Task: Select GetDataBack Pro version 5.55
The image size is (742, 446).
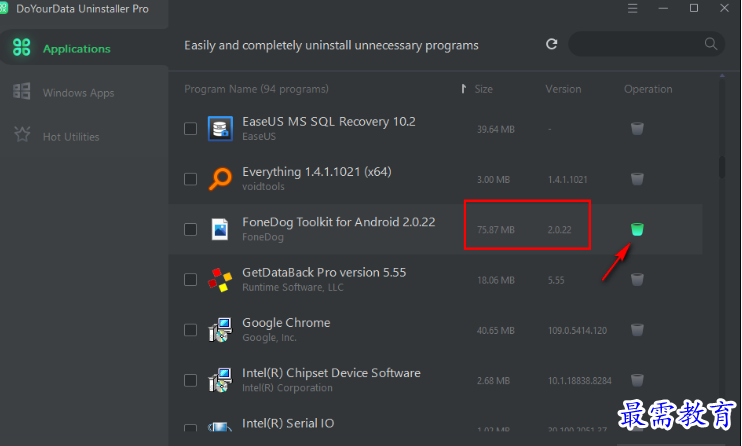Action: (324, 273)
